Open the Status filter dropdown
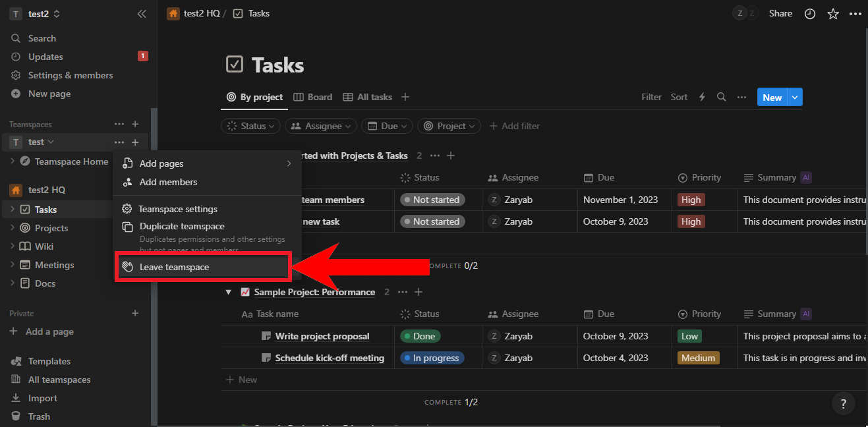Viewport: 868px width, 427px height. 250,126
